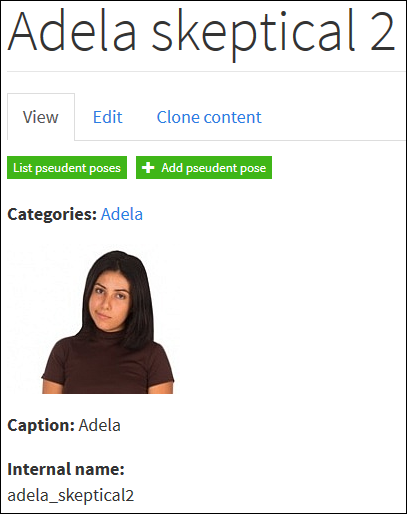407x514 pixels.
Task: Click the adela_skeptical2 internal name value
Action: tap(71, 495)
